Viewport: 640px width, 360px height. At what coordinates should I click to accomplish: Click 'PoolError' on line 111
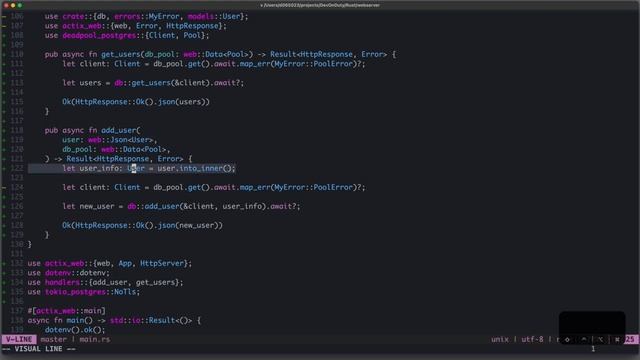[x=333, y=64]
